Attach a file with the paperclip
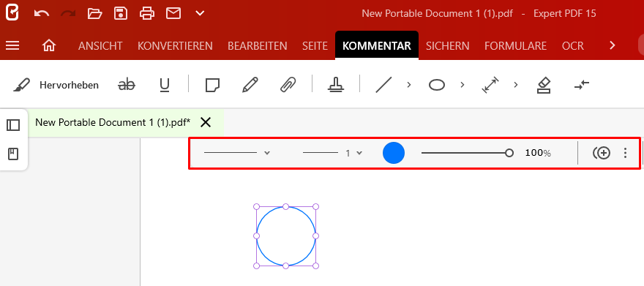Image resolution: width=644 pixels, height=286 pixels. [x=288, y=85]
